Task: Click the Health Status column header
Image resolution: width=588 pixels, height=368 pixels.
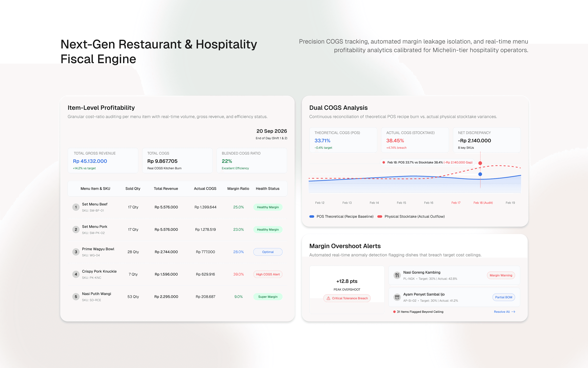Action: coord(267,189)
